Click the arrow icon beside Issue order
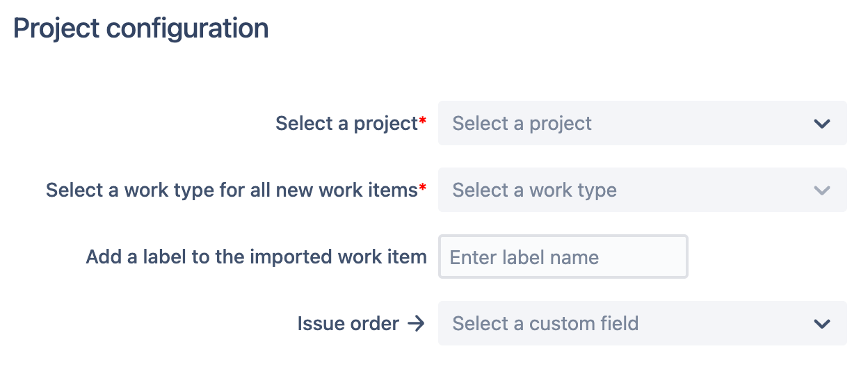868x367 pixels. coord(416,324)
